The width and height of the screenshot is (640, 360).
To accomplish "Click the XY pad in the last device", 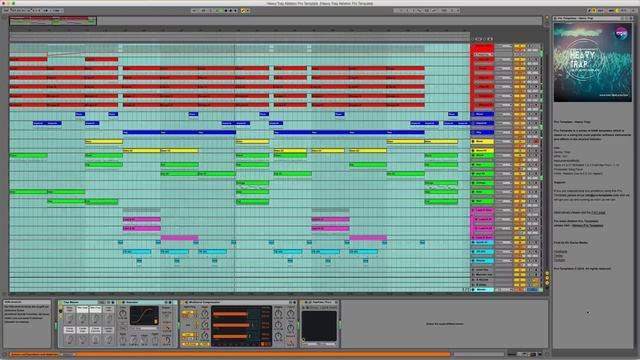I will [x=319, y=326].
